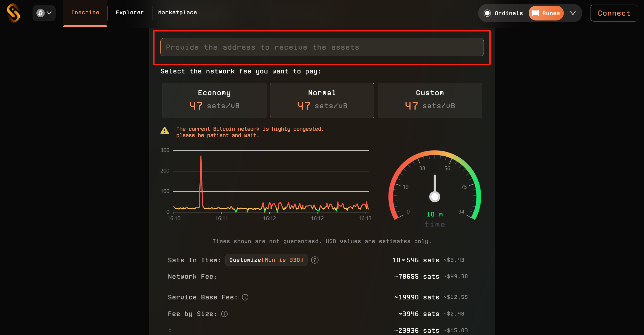Click the '10 × 546 sats' value
Image resolution: width=644 pixels, height=335 pixels.
(416, 260)
